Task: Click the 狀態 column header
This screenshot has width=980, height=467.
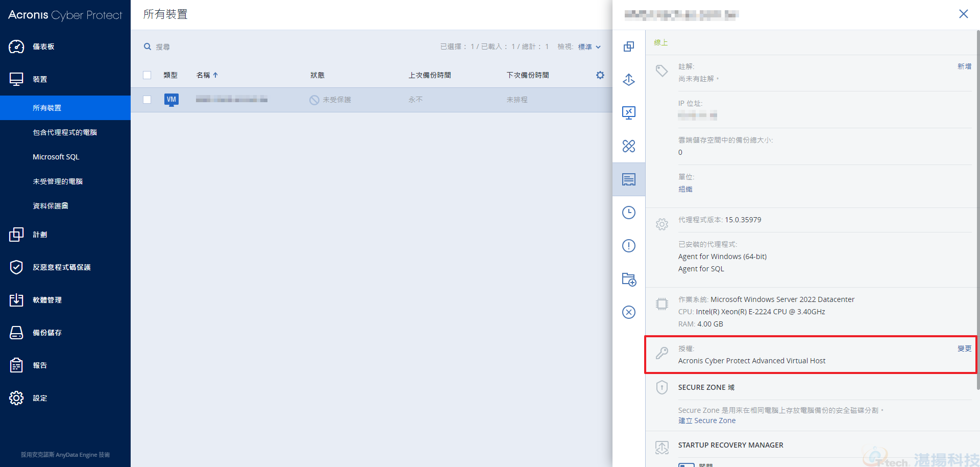Action: click(317, 75)
